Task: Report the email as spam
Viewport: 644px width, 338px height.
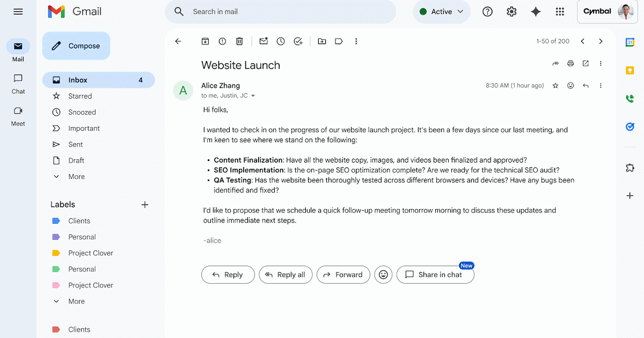Action: click(x=222, y=41)
